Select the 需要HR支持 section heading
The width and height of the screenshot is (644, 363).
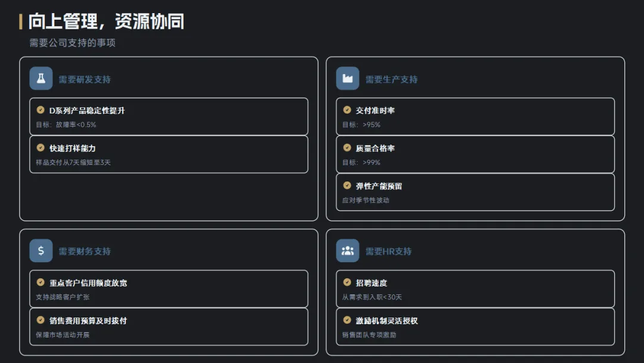pyautogui.click(x=389, y=251)
